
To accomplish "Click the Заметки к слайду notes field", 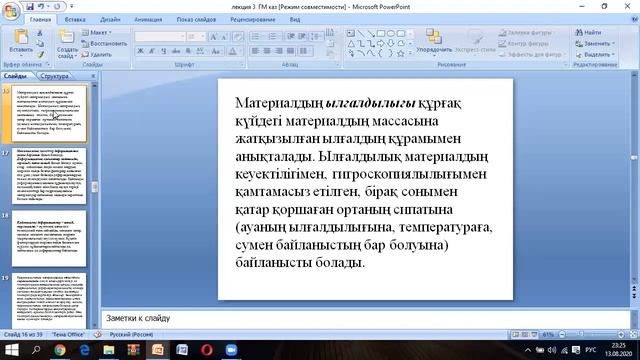I will [365, 318].
